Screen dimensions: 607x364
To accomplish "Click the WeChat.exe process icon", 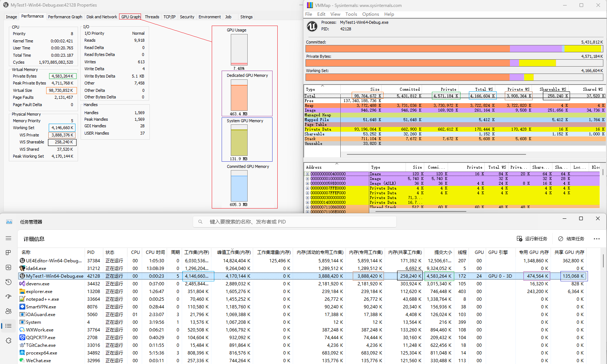I will (22, 360).
